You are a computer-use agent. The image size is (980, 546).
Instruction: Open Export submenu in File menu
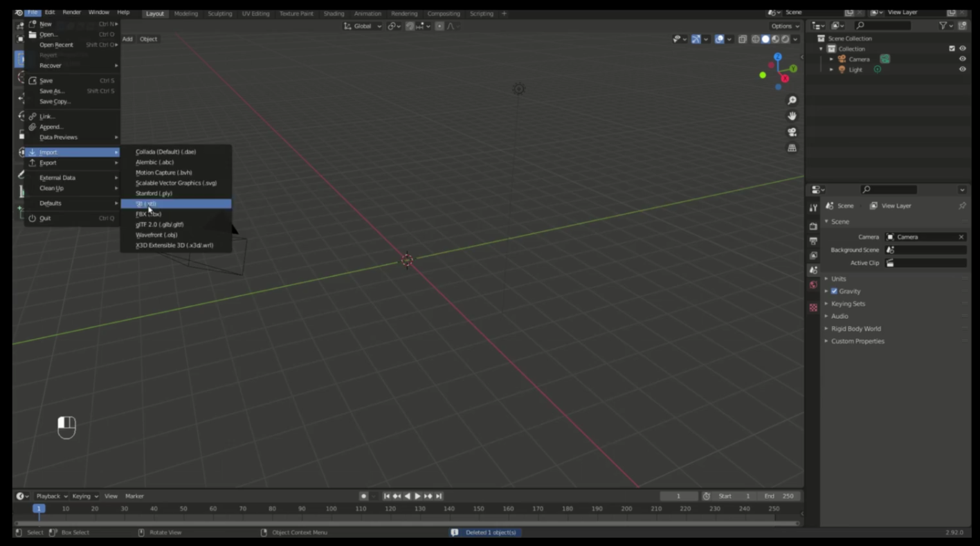click(x=73, y=163)
